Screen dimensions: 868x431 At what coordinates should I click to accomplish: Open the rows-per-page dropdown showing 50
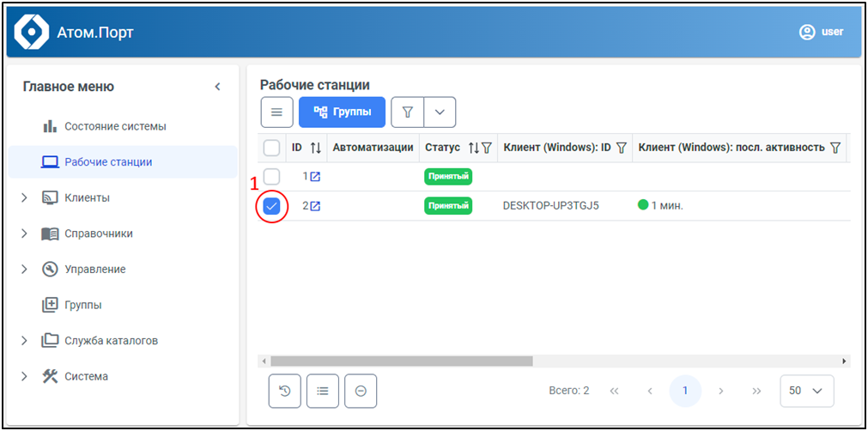click(806, 391)
